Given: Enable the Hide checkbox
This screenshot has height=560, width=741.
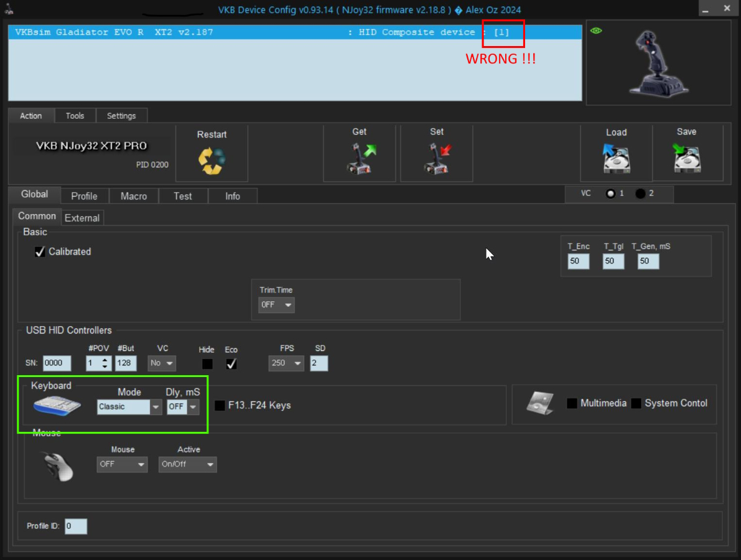Looking at the screenshot, I should [207, 364].
